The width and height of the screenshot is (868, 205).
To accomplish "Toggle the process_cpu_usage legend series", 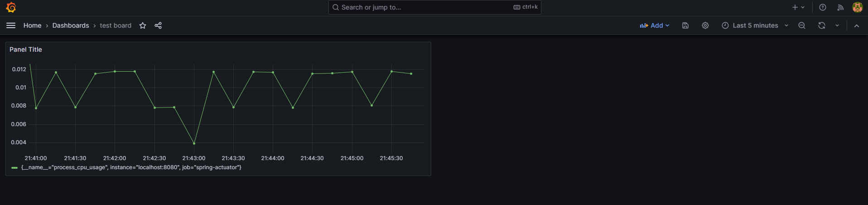I will tap(131, 167).
